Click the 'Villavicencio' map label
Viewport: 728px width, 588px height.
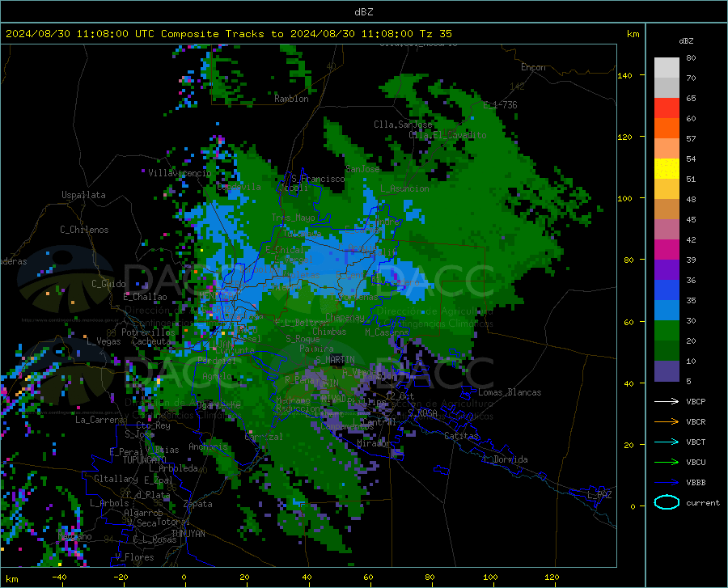[180, 173]
